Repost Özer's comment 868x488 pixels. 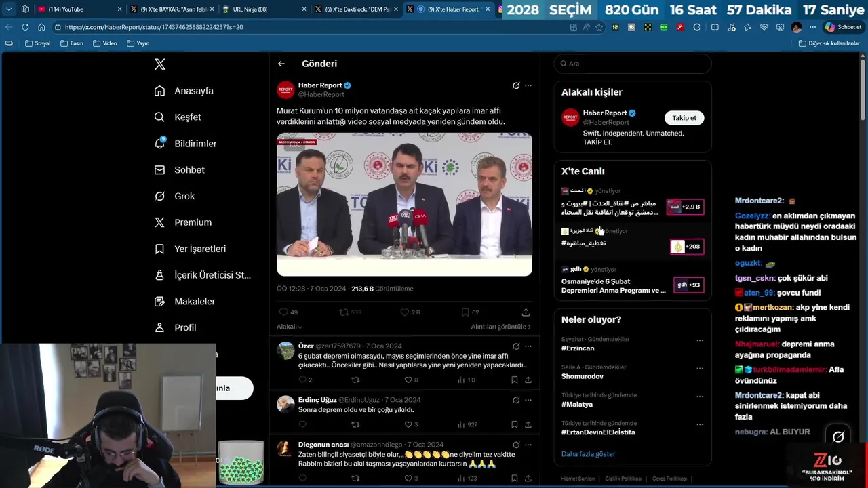click(x=355, y=380)
